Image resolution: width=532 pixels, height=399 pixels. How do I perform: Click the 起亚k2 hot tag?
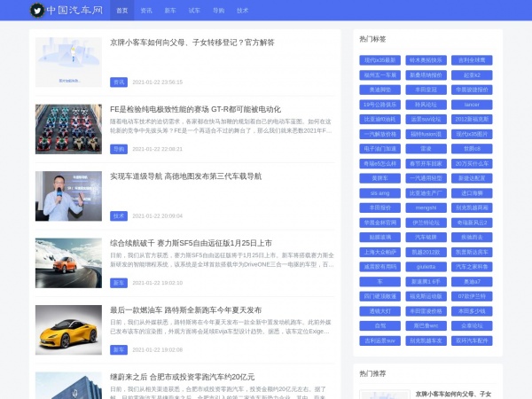tap(472, 75)
